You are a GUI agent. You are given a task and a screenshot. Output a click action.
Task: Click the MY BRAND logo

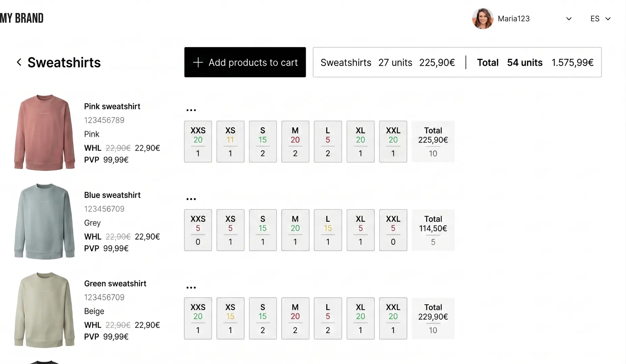[x=22, y=18]
